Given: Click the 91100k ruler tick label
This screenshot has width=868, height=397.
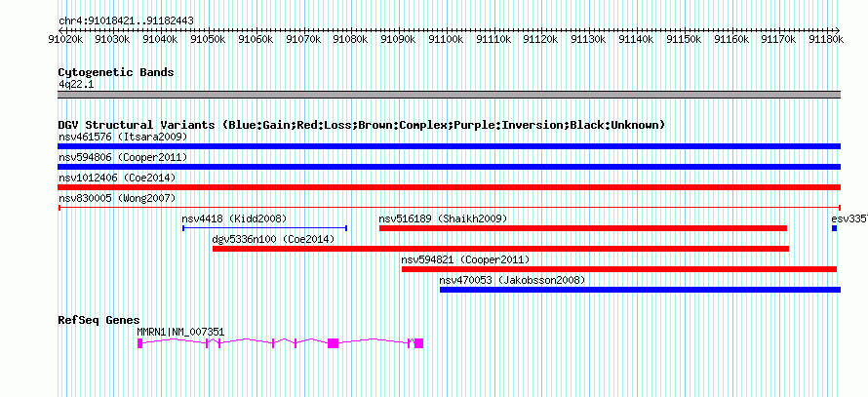Looking at the screenshot, I should pyautogui.click(x=446, y=39).
